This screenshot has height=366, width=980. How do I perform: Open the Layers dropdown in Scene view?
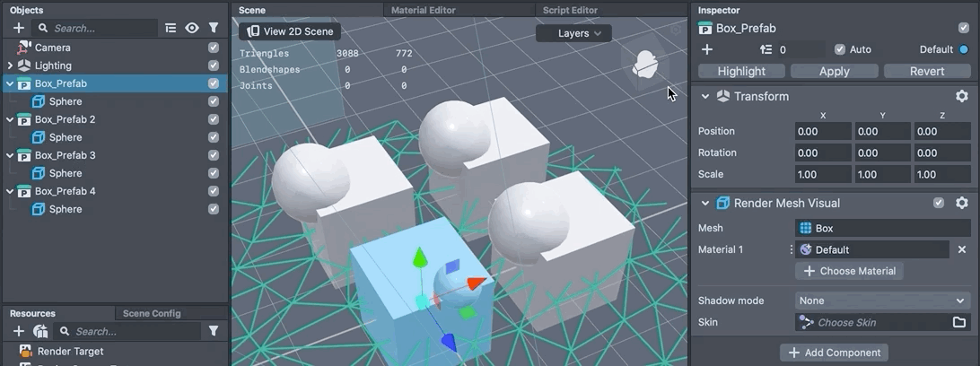573,33
